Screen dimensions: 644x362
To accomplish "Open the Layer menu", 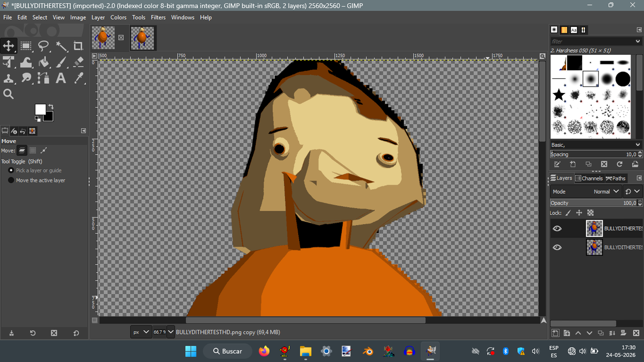I will 98,17.
